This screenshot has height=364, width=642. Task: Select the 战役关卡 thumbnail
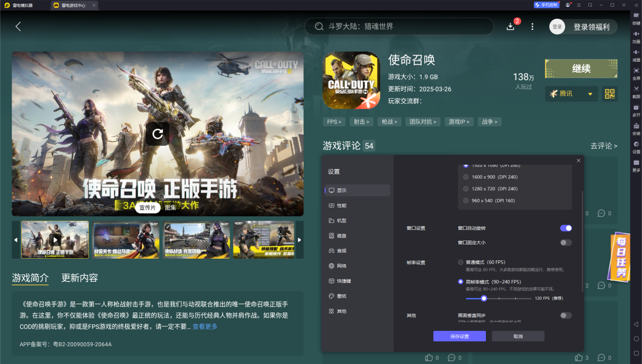coord(126,239)
